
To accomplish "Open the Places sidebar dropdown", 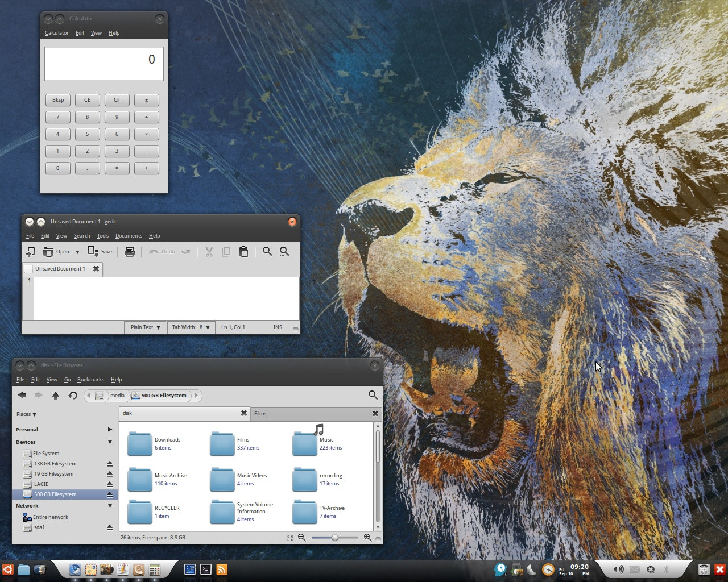I will point(26,414).
